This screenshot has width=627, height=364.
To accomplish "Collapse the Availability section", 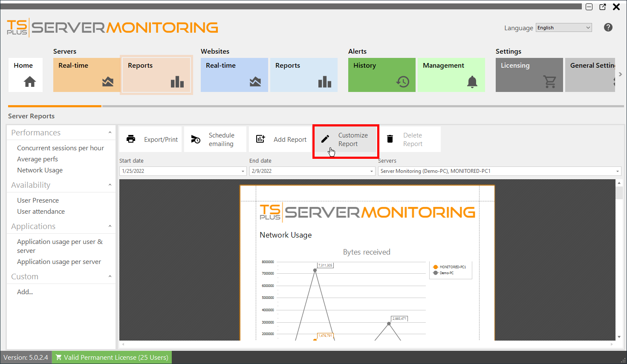I will [110, 185].
